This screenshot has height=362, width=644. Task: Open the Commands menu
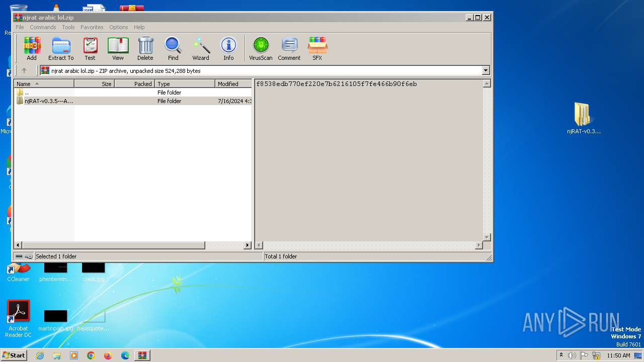pos(43,27)
